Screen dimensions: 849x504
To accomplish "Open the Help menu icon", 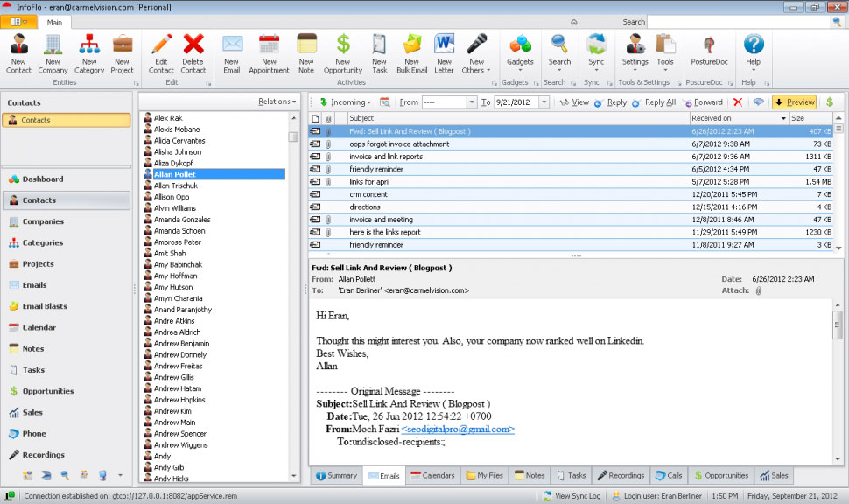I will point(754,53).
